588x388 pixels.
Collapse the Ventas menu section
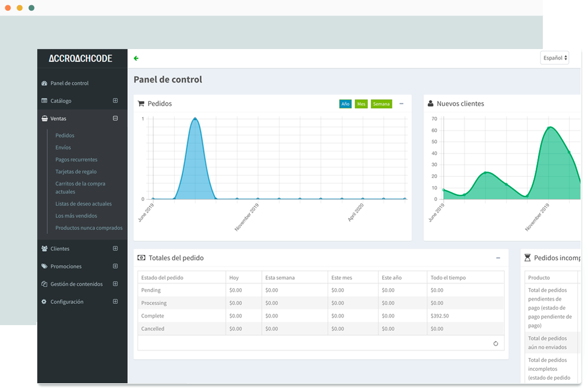[x=116, y=118]
